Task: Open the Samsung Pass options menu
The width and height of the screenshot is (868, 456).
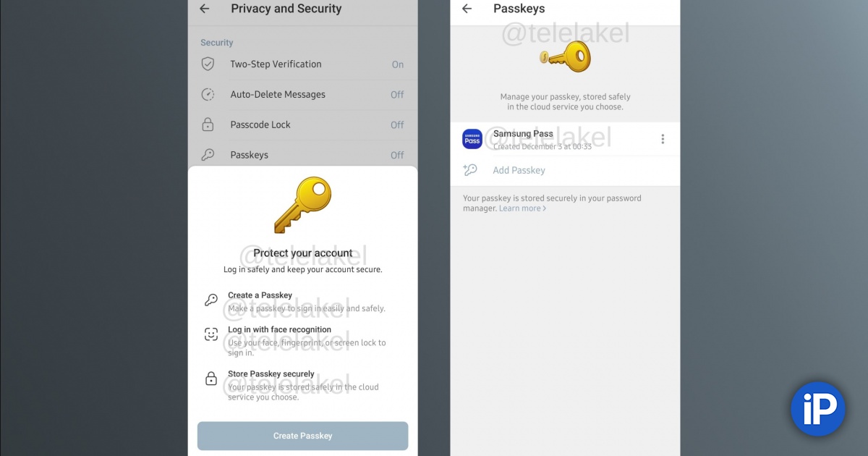Action: pos(663,138)
